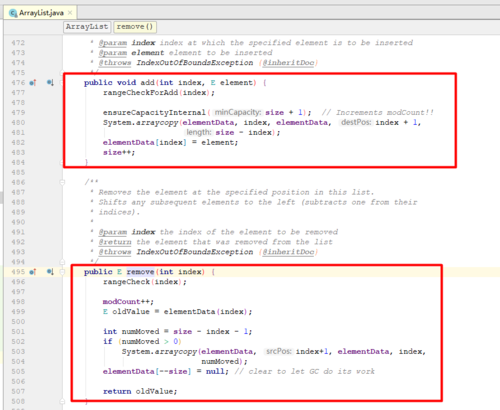This screenshot has height=410, width=500.
Task: Click the highlighted 'remove' method name
Action: coord(140,272)
